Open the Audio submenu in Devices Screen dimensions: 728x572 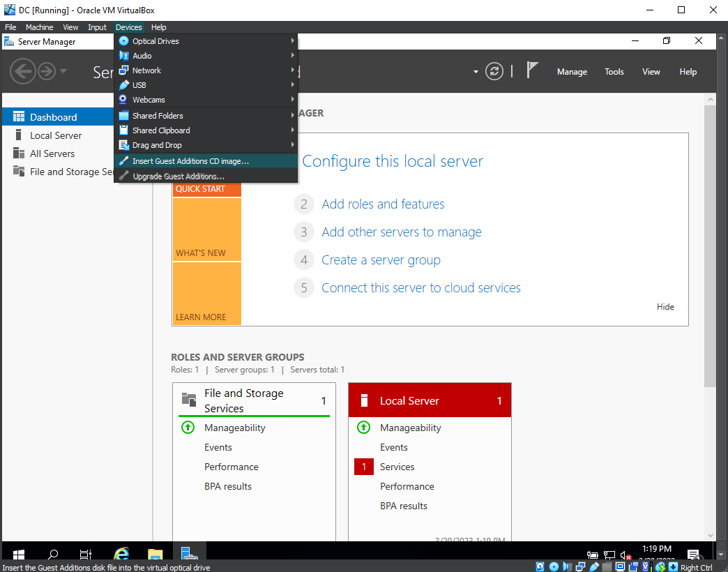[206, 56]
